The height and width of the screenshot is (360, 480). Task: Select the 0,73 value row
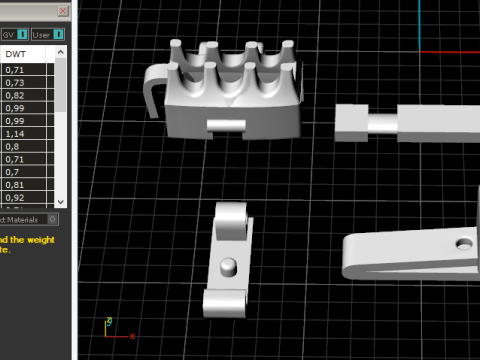tap(23, 83)
